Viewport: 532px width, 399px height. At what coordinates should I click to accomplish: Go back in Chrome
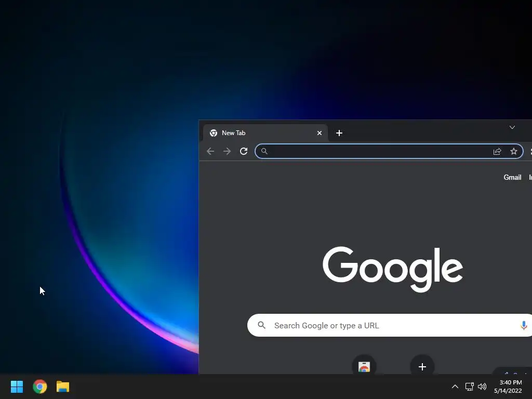coord(210,151)
